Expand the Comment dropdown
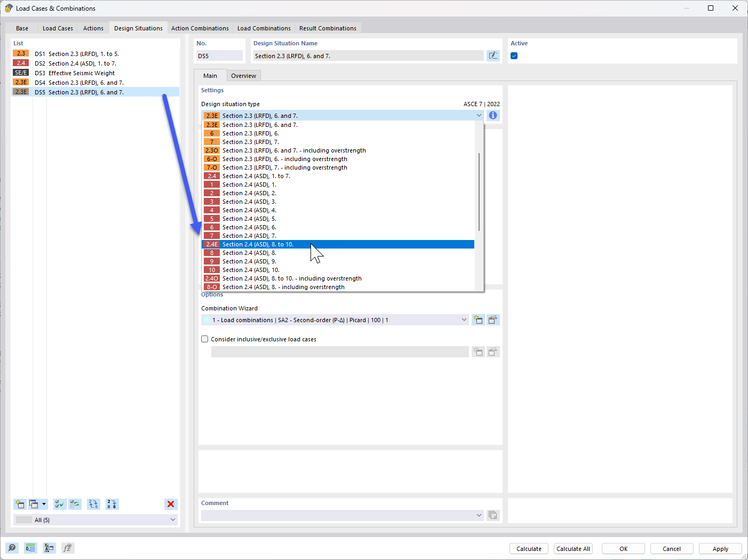The image size is (748, 560). pos(479,515)
